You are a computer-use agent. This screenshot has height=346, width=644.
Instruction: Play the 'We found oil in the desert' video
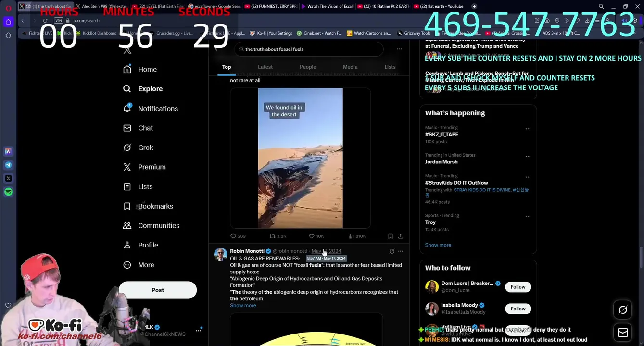[300, 158]
